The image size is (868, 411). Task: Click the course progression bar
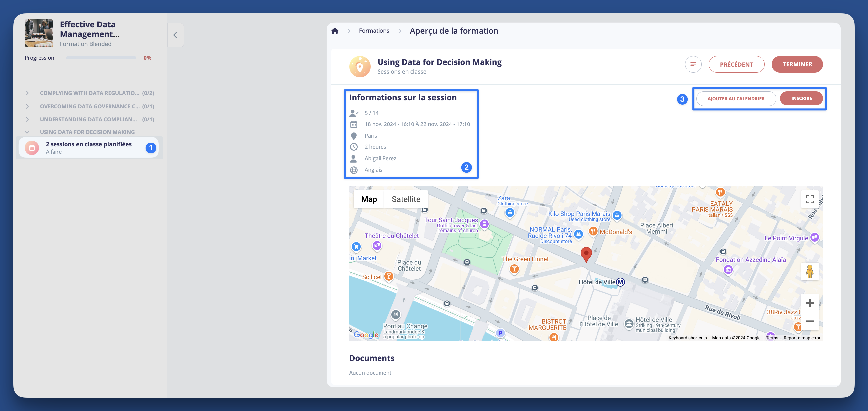click(101, 58)
